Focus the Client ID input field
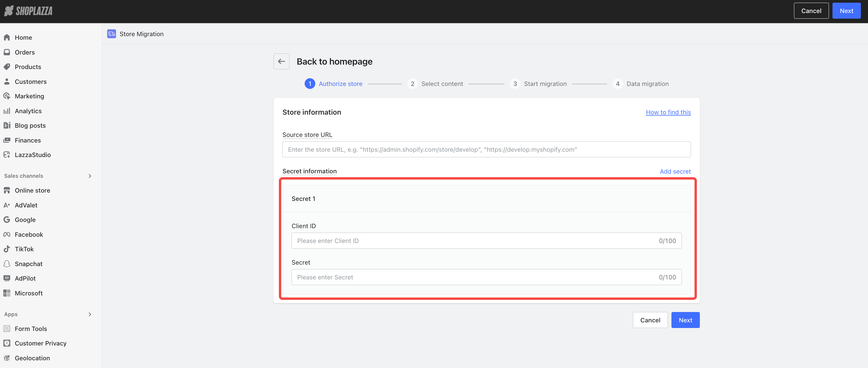Screen dimensions: 868x368 click(x=486, y=241)
